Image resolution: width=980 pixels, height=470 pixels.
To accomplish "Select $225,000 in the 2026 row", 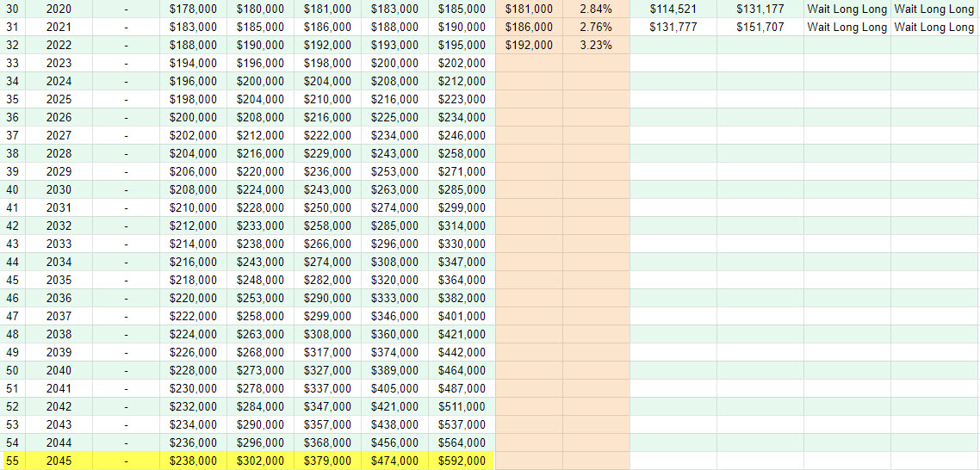I will point(394,117).
